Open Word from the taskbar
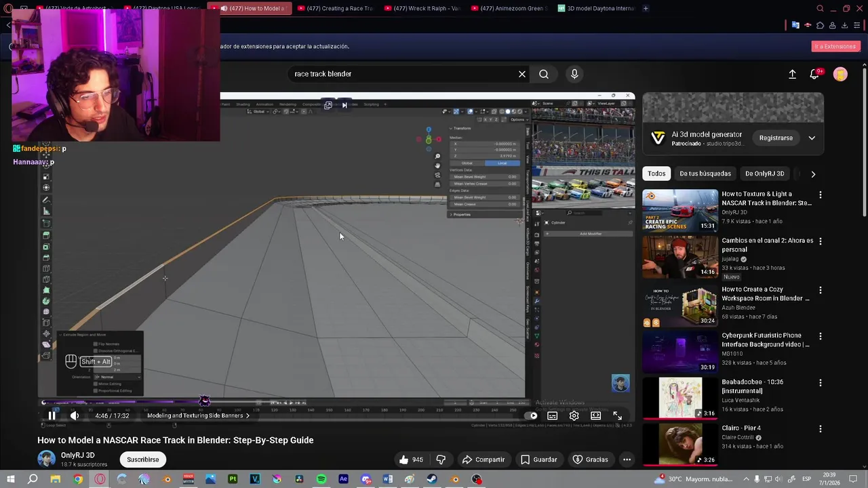 [x=387, y=479]
